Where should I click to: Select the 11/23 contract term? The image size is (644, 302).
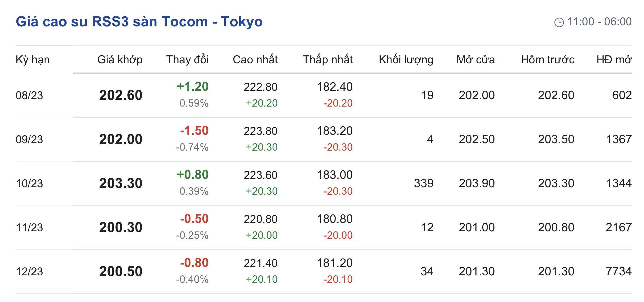pyautogui.click(x=29, y=227)
